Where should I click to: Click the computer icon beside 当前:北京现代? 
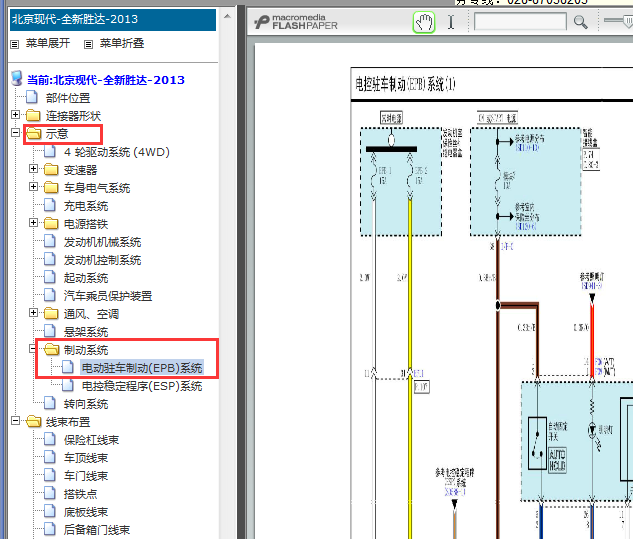click(x=17, y=79)
